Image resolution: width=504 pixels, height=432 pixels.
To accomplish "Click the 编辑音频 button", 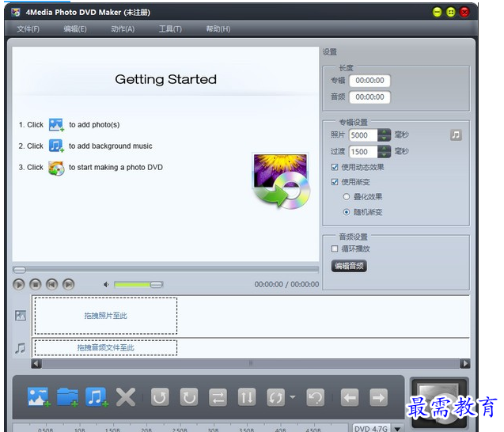I will pos(349,266).
